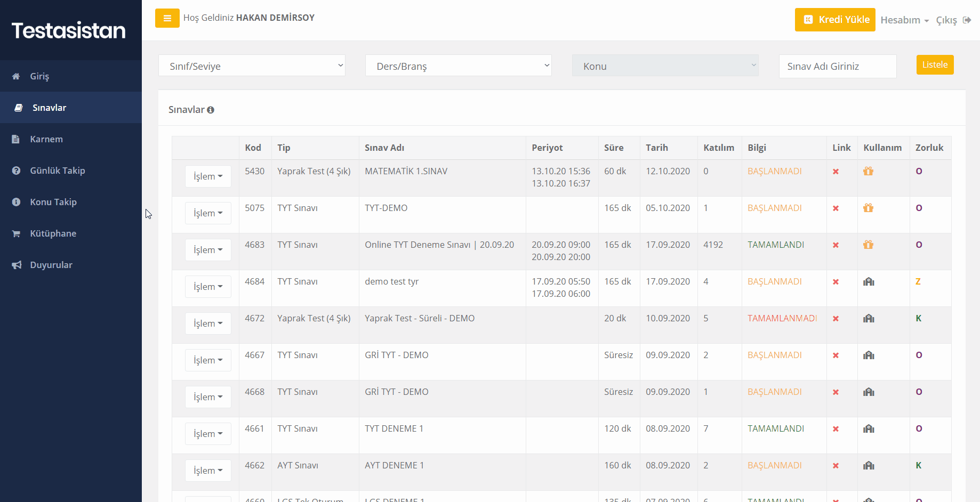
Task: Click the Çıkış logout icon
Action: tap(967, 20)
